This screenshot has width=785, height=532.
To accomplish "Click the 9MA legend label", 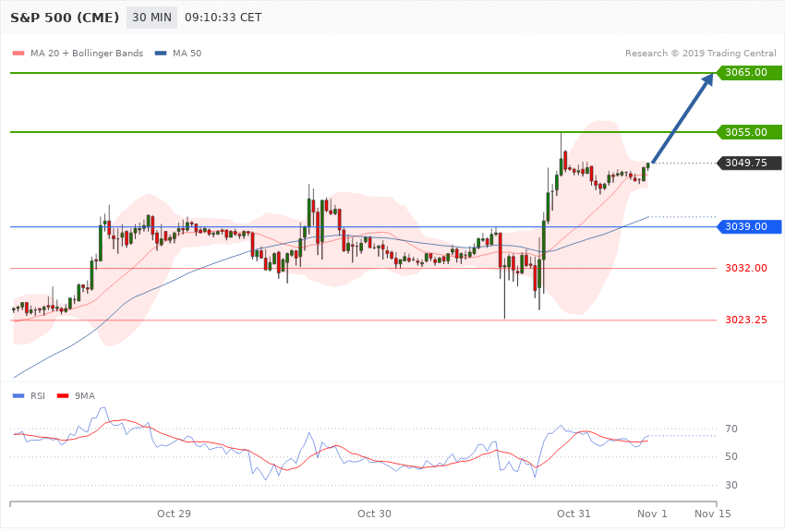I will [85, 396].
